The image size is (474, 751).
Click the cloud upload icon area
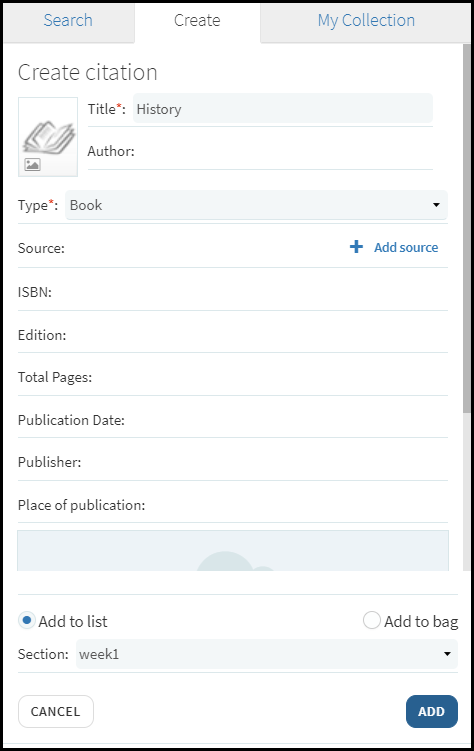point(233,551)
